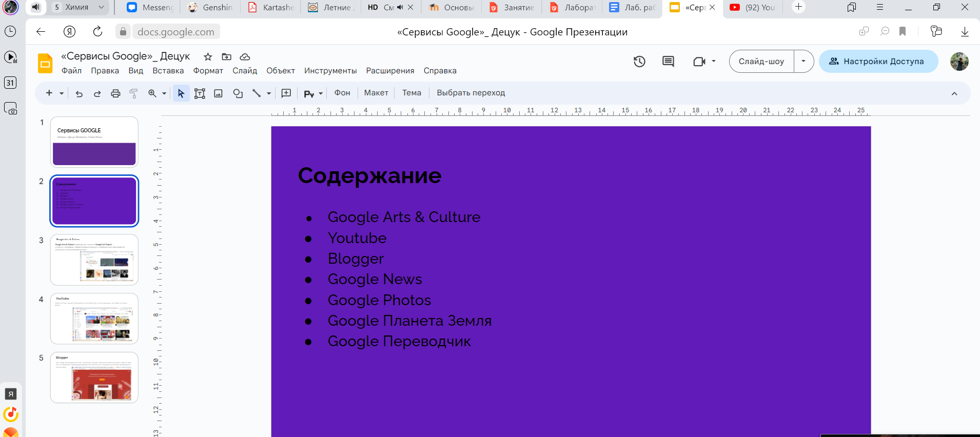Open comment history panel
The height and width of the screenshot is (437, 980).
point(668,62)
